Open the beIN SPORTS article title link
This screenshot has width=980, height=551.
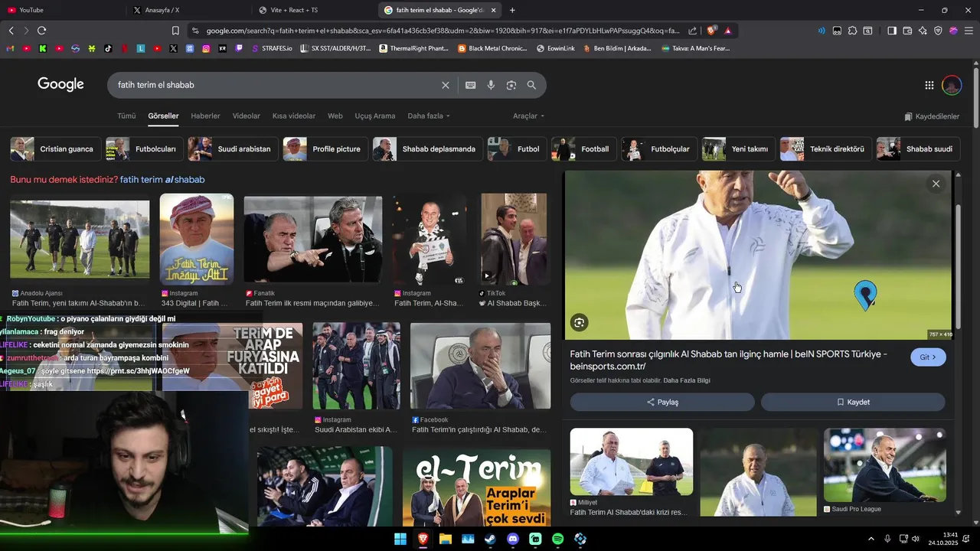728,360
